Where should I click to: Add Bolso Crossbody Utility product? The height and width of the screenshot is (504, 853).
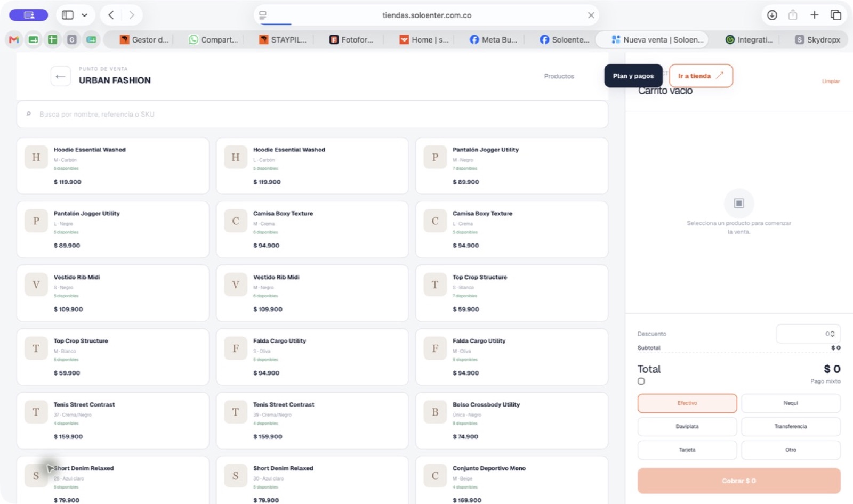pos(512,420)
